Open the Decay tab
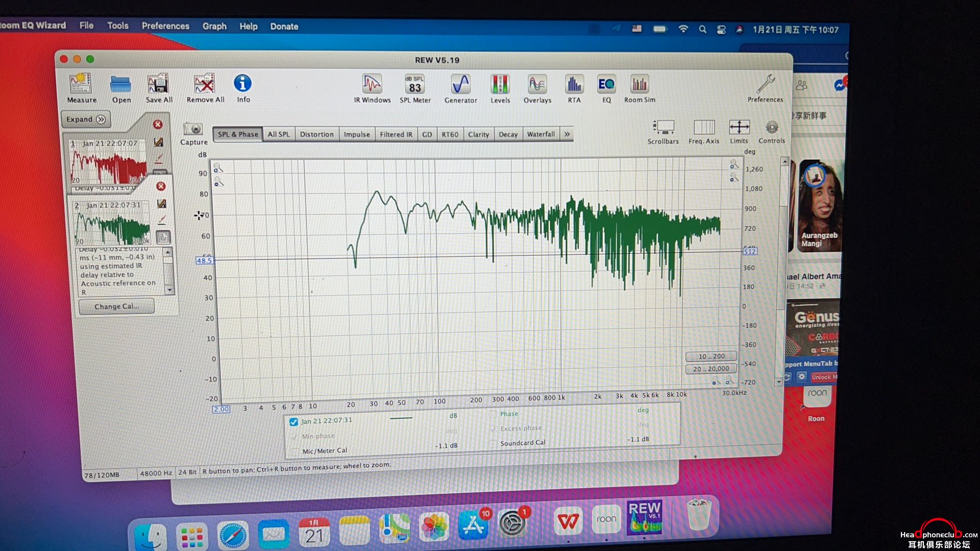This screenshot has width=980, height=551. pyautogui.click(x=508, y=134)
